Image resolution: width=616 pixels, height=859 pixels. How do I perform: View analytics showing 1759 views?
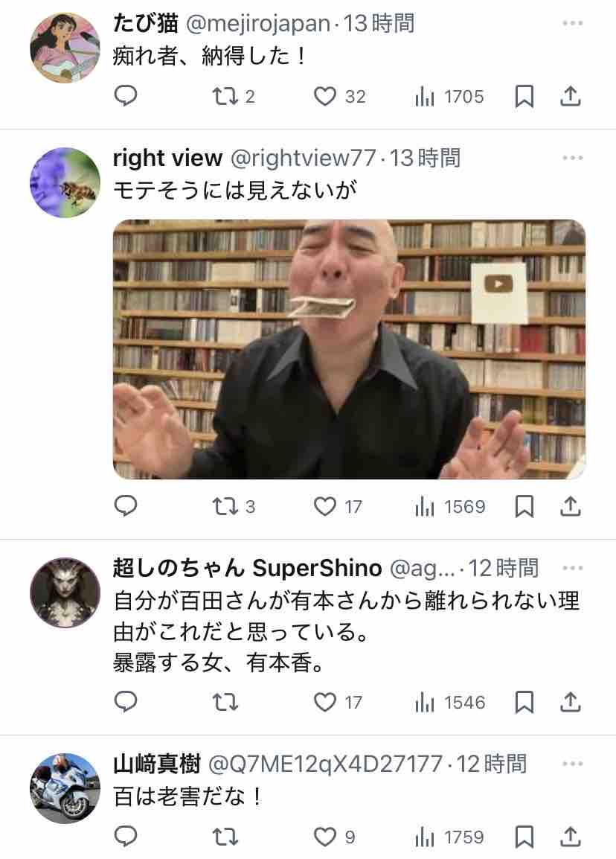coord(449,837)
